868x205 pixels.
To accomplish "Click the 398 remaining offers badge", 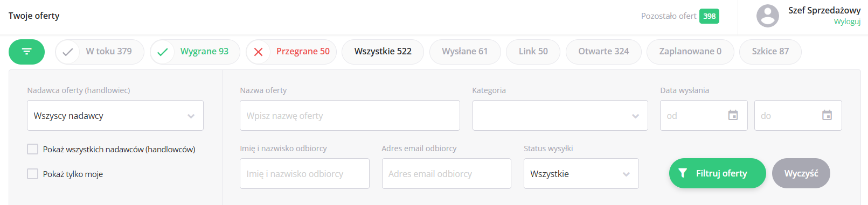I will (709, 16).
